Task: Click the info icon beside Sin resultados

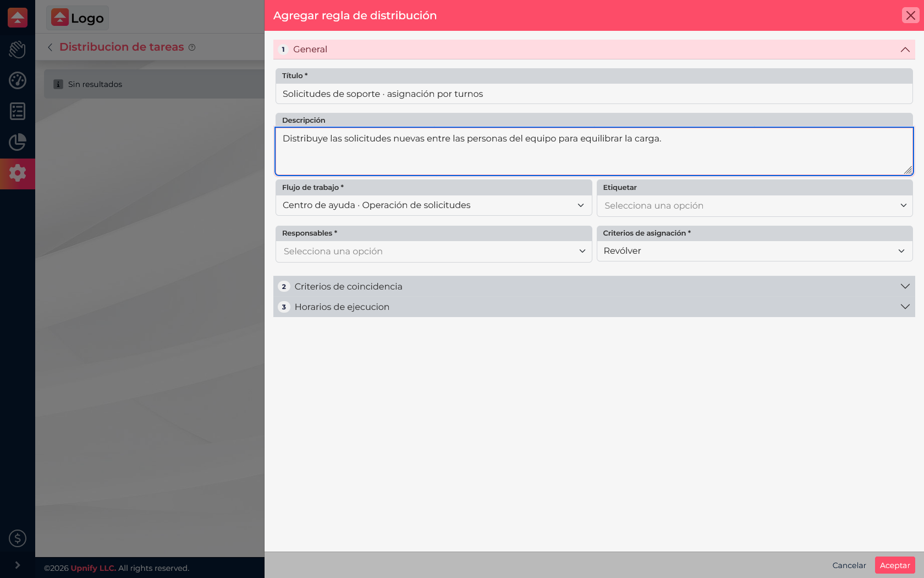Action: 58,84
